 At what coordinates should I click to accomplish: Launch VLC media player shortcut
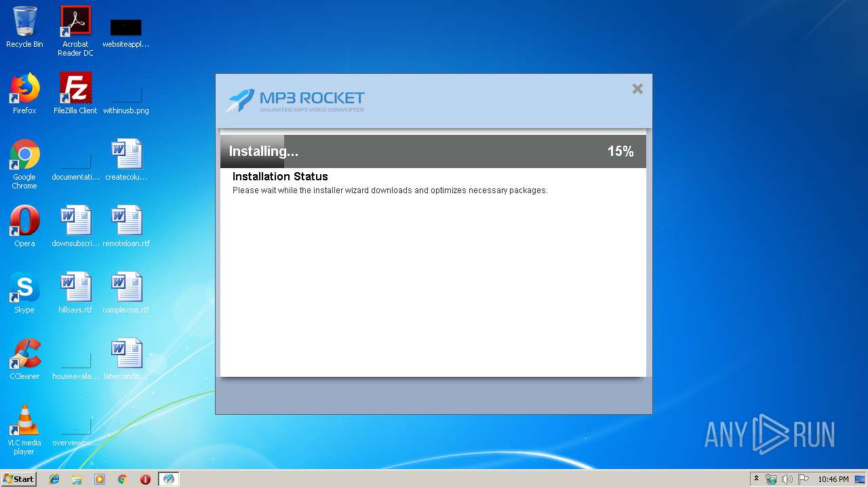[x=24, y=430]
